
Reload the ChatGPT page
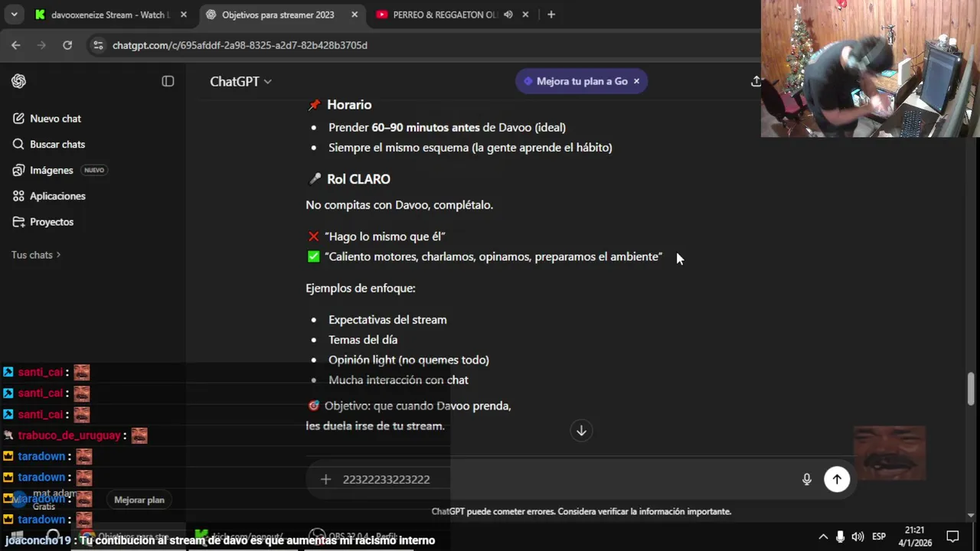click(x=67, y=45)
